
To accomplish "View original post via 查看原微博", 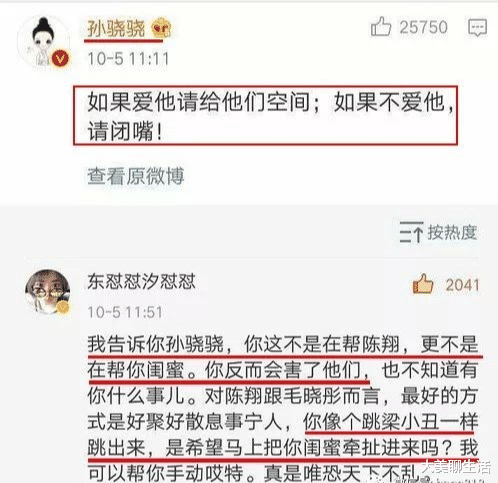I will (135, 176).
